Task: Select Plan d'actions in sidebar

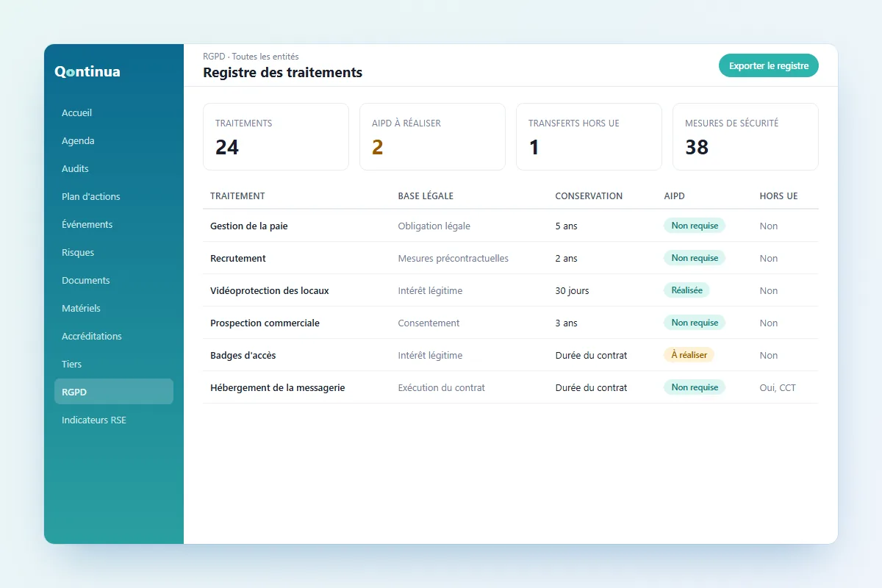Action: 114,196
